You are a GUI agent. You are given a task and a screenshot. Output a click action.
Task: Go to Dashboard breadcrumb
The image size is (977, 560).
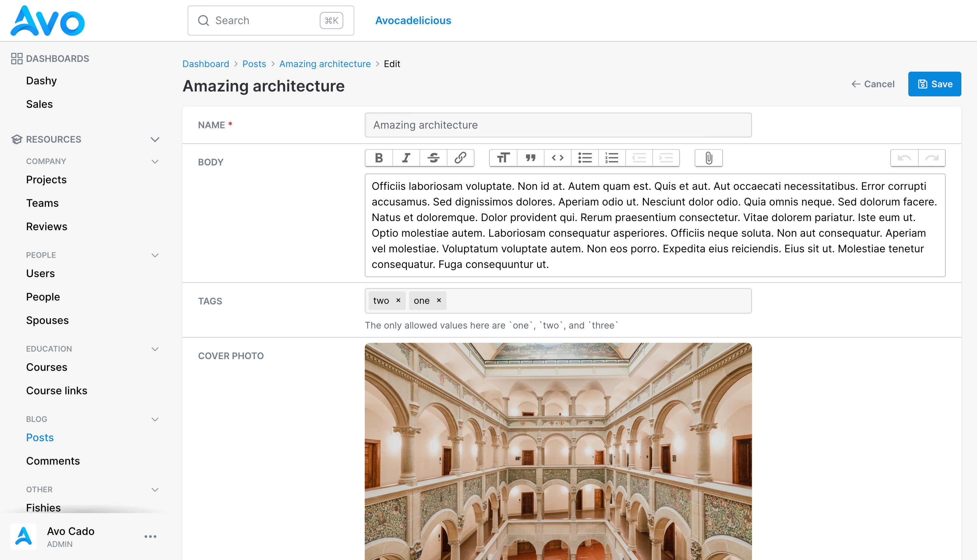coord(206,64)
